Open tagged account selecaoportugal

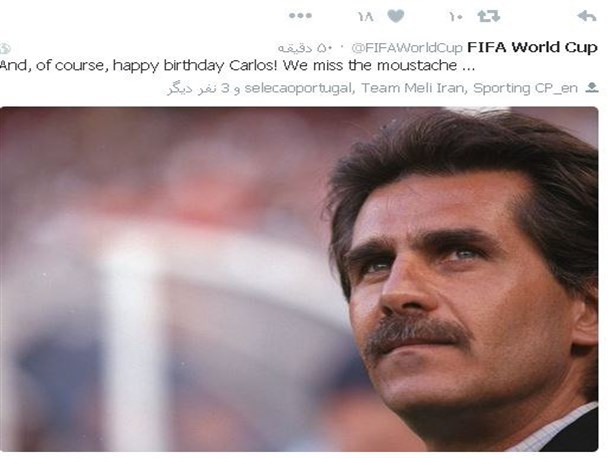[299, 88]
